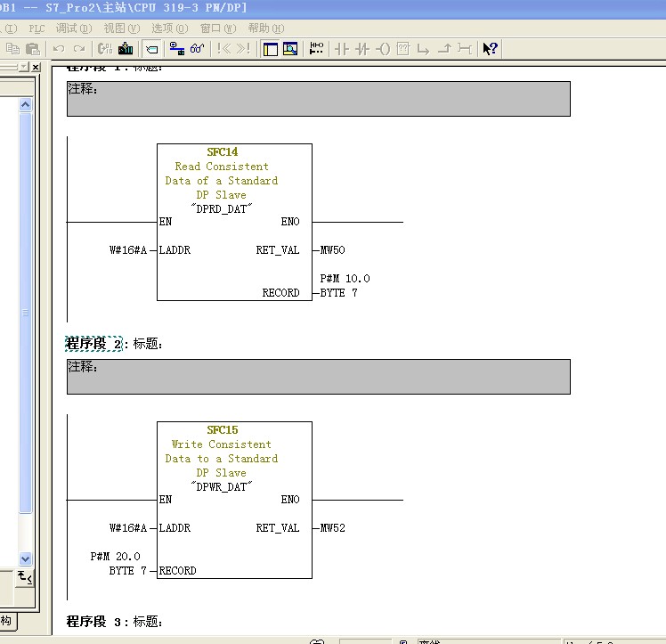Click the SFC15 ENO output pin

click(290, 500)
